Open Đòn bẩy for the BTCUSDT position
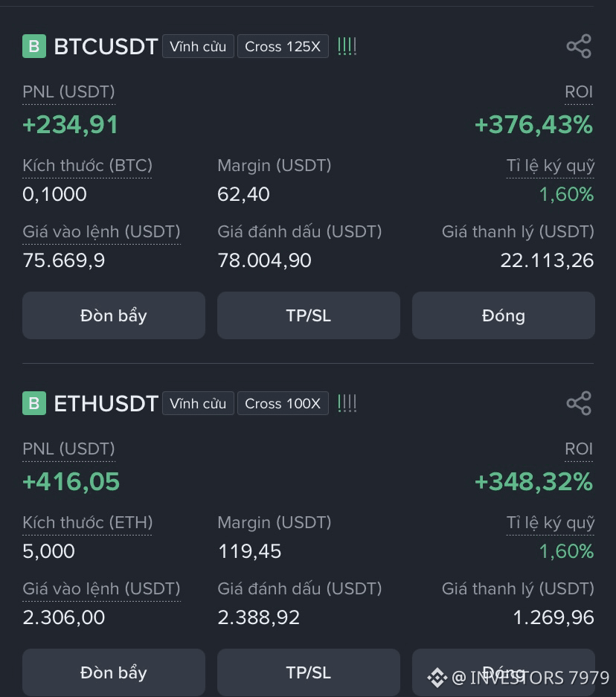This screenshot has height=697, width=616. click(114, 315)
